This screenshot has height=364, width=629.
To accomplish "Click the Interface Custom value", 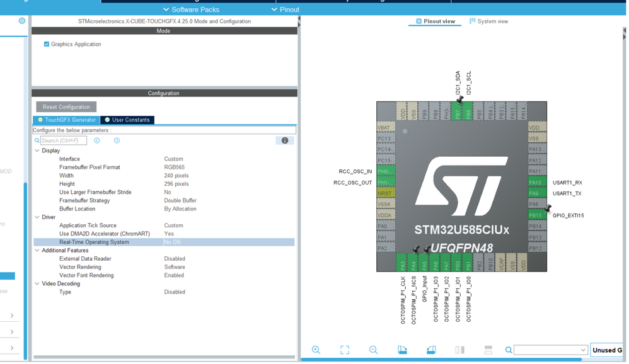I will pos(174,159).
